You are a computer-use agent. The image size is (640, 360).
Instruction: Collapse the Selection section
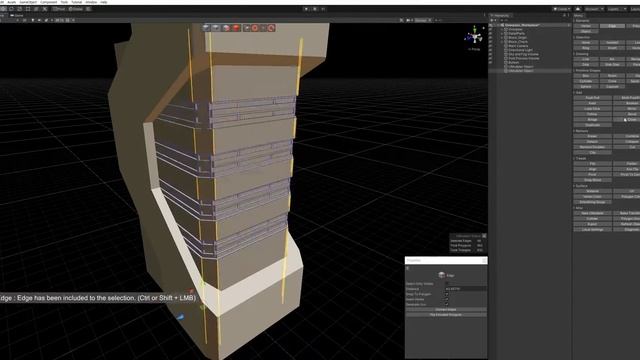[x=575, y=37]
